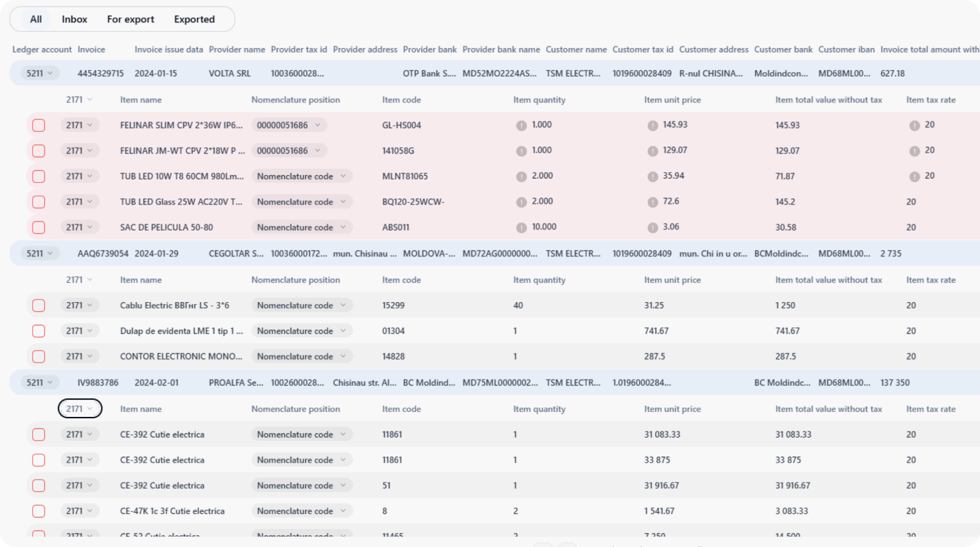Select the checkbox for Cablu Electric row
The height and width of the screenshot is (547, 980).
(x=38, y=305)
